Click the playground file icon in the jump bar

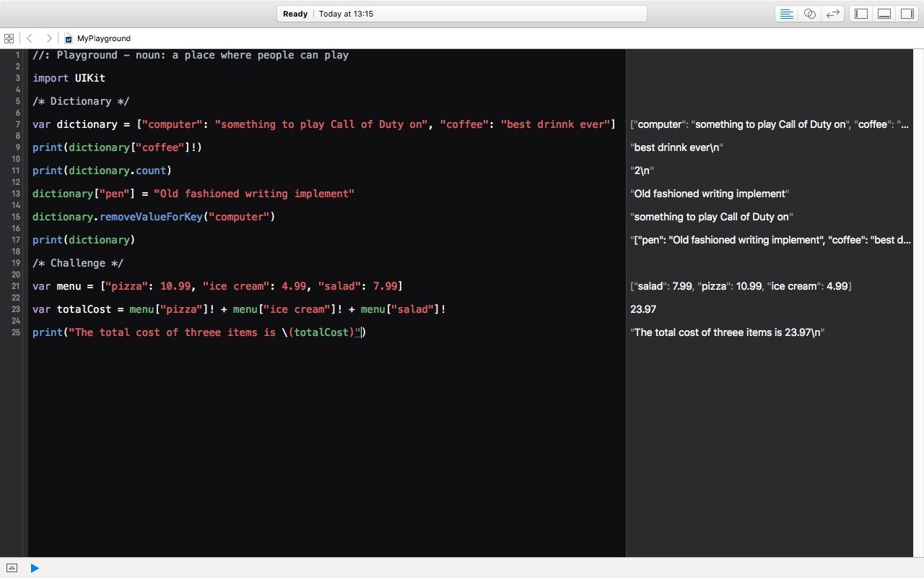click(x=69, y=39)
